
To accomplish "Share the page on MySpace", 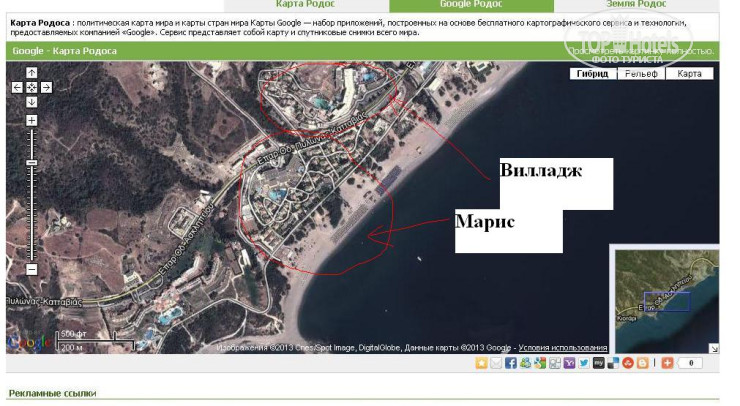I will pos(598,363).
